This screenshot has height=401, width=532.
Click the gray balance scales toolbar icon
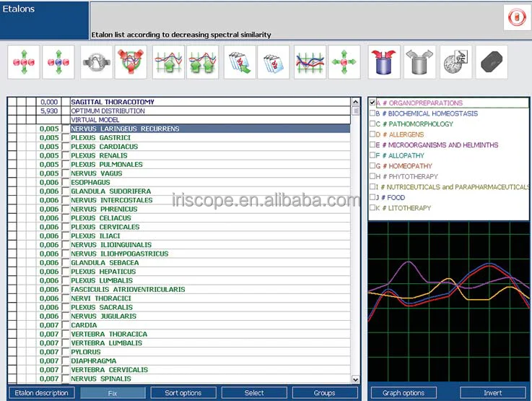point(95,63)
